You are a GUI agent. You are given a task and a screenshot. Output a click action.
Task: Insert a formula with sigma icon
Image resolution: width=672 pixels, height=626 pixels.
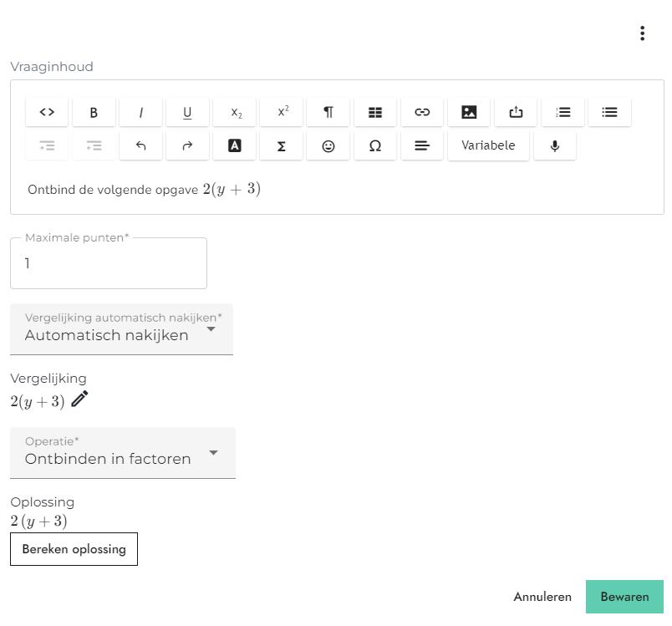pos(281,146)
